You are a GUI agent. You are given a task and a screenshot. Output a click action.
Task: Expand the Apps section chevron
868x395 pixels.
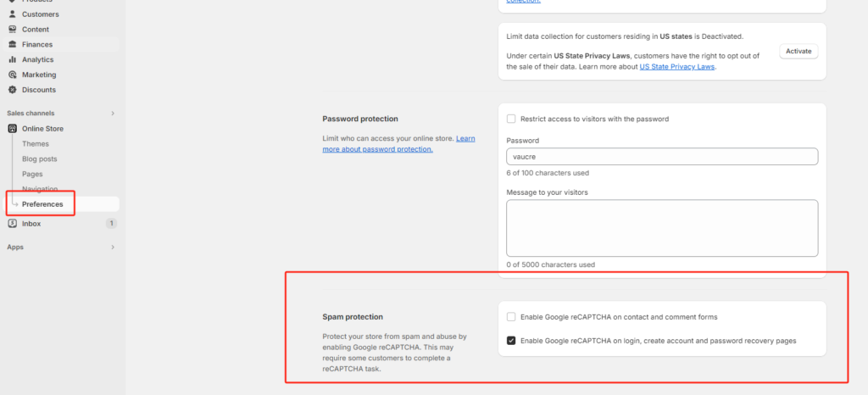112,248
